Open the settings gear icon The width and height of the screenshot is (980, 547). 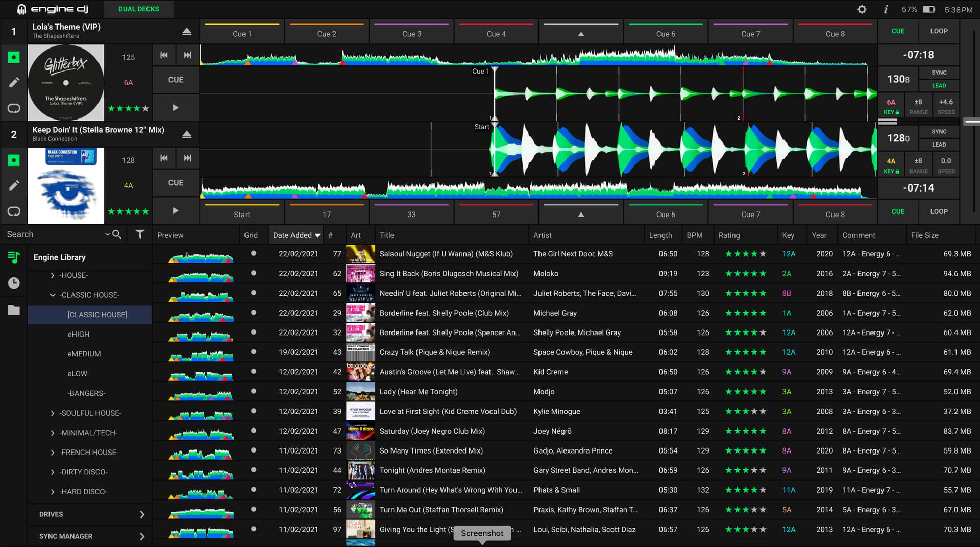(862, 9)
